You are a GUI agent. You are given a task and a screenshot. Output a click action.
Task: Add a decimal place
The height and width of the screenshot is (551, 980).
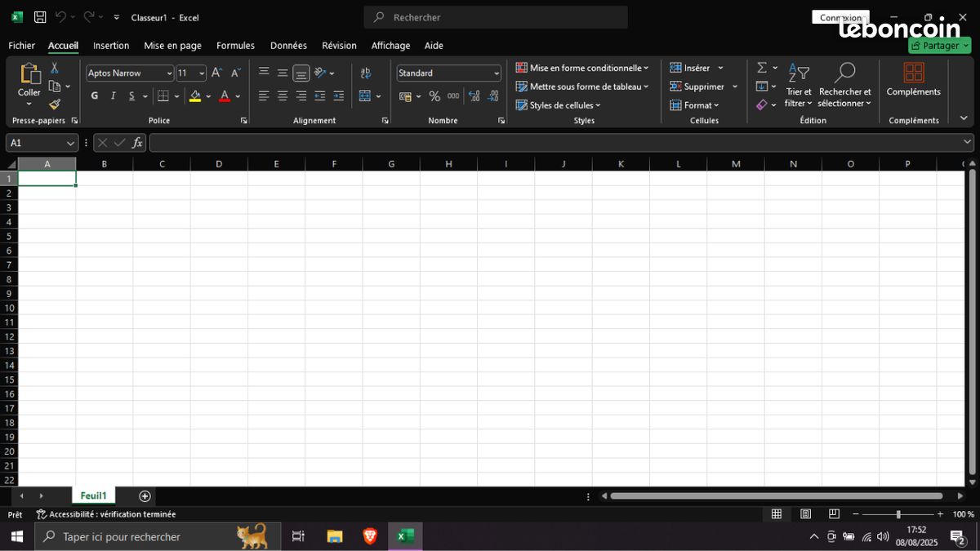click(x=474, y=96)
